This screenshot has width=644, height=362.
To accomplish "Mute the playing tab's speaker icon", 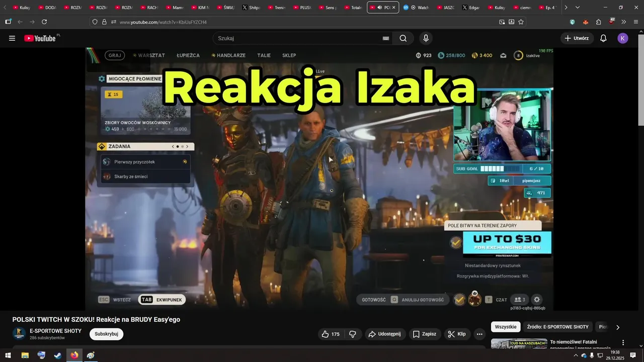I will [x=379, y=8].
